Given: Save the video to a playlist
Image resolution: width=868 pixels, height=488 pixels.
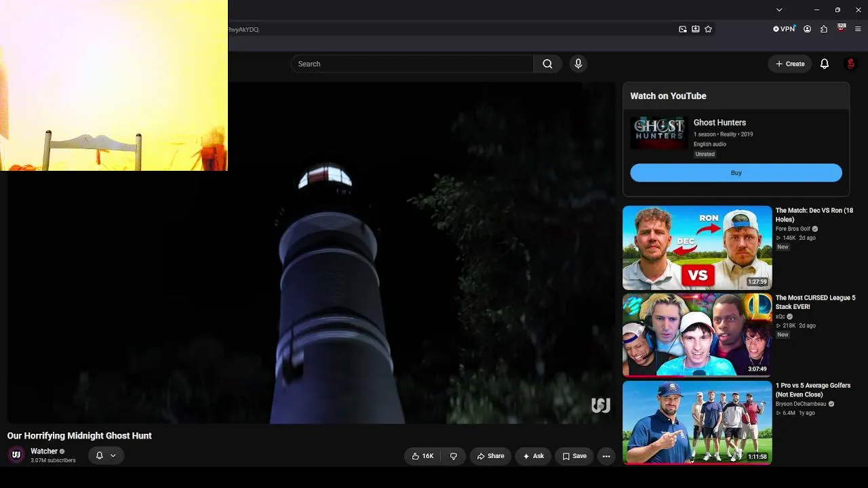Looking at the screenshot, I should pos(574,456).
